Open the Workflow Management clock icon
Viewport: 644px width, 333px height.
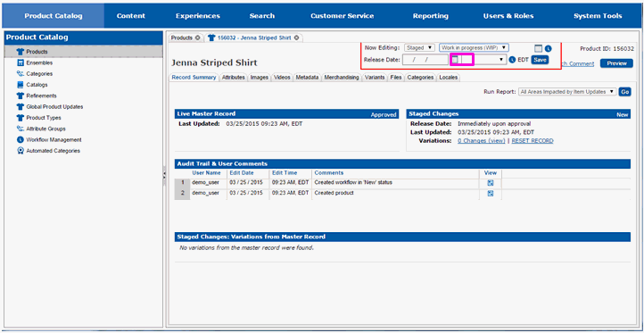click(x=21, y=140)
